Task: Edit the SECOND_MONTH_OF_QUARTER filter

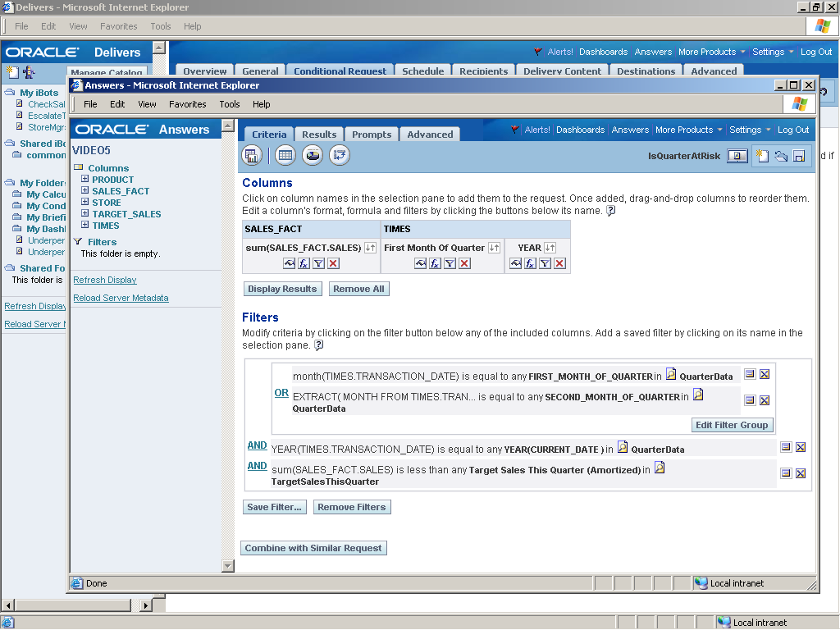Action: 750,399
